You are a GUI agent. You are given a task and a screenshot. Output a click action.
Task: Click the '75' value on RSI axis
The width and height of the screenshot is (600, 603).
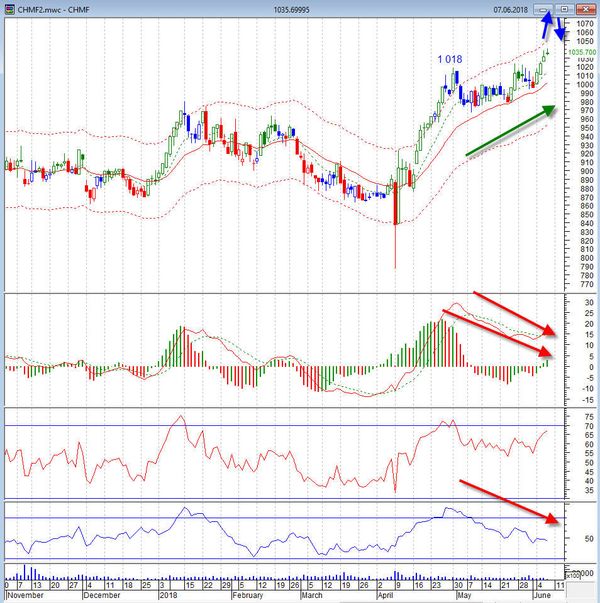pos(589,417)
